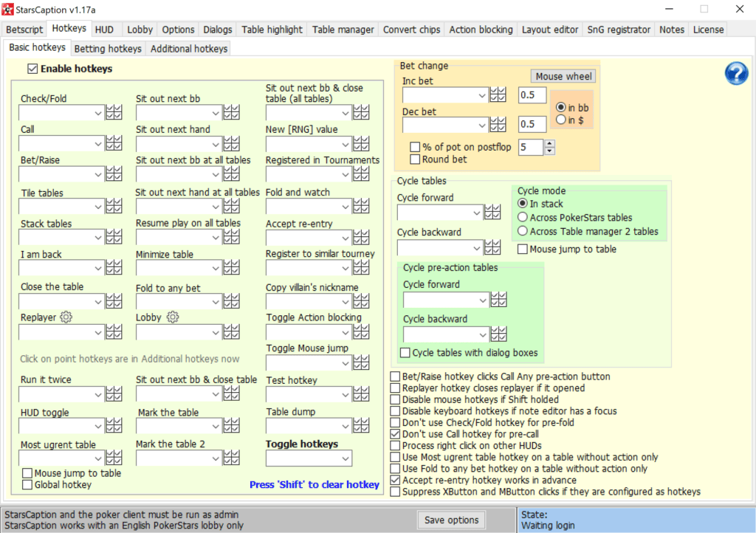The width and height of the screenshot is (756, 533).
Task: Enable '% of pot on postflop' checkbox
Action: (x=415, y=146)
